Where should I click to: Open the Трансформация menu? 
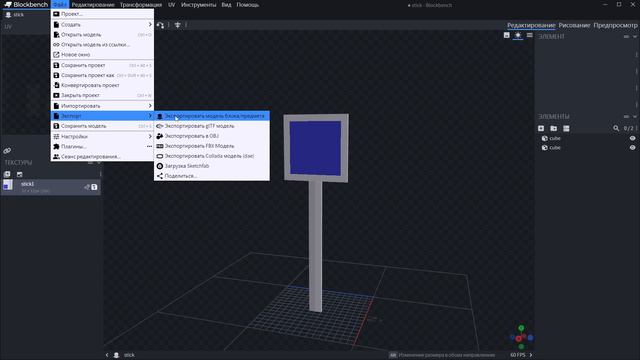[x=141, y=5]
